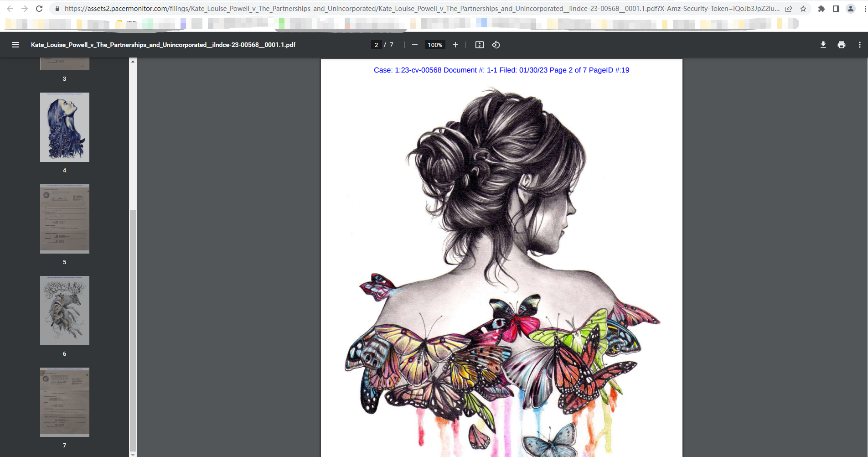Screen dimensions: 868x457
Task: Click the PDF file name title
Action: pyautogui.click(x=163, y=45)
